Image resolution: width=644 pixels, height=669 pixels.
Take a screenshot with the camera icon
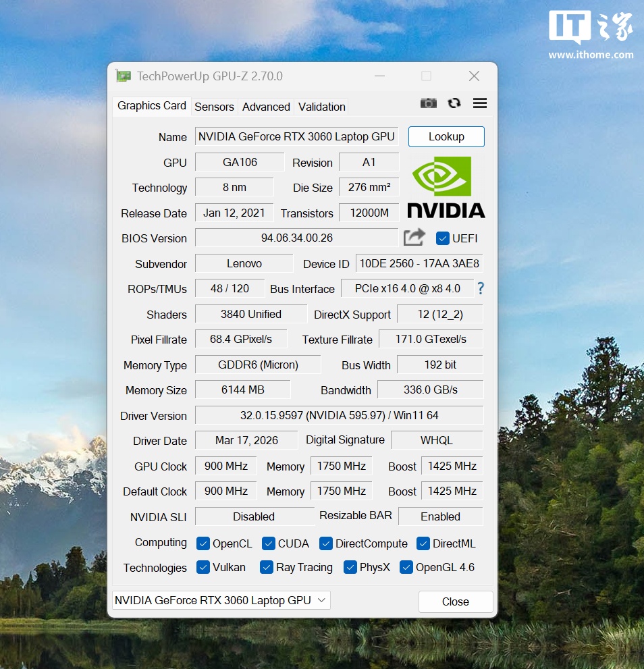click(429, 103)
